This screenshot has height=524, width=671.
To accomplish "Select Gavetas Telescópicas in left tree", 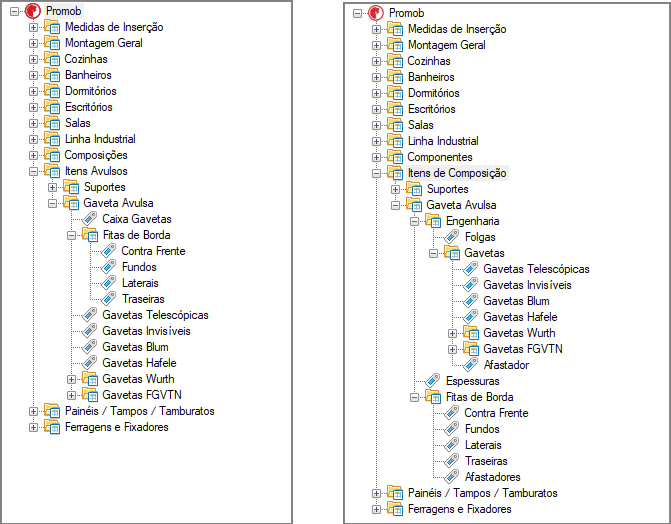I will click(x=155, y=315).
